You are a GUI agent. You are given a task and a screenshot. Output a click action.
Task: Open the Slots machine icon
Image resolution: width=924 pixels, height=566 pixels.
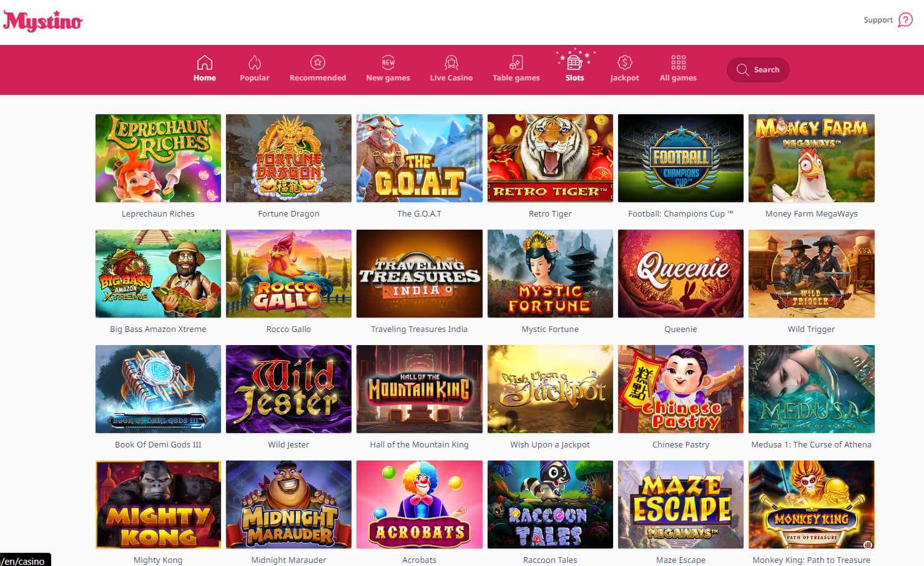coord(575,61)
